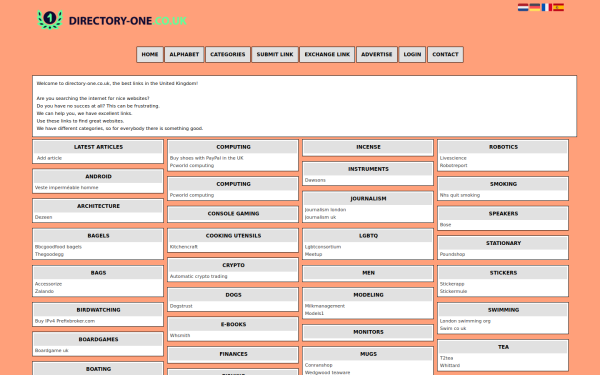Open the Stickerapp link
Viewport: 600px width, 375px height.
pyautogui.click(x=452, y=284)
